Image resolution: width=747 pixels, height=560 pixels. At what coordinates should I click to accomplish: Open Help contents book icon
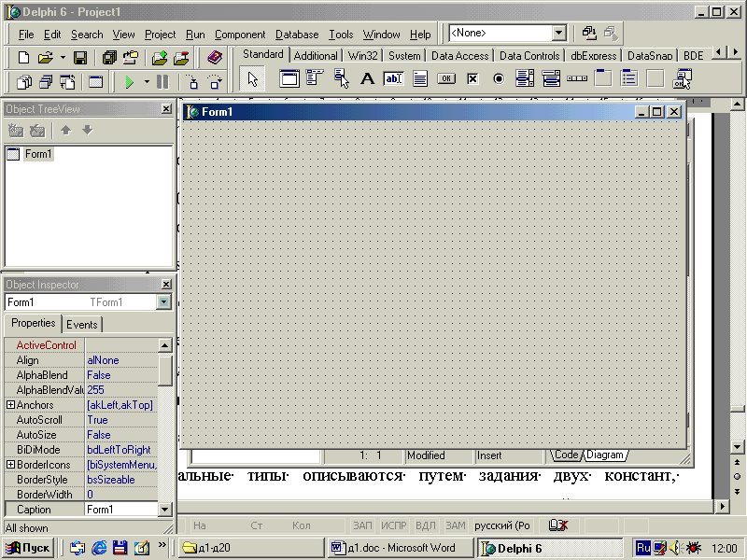tap(215, 58)
